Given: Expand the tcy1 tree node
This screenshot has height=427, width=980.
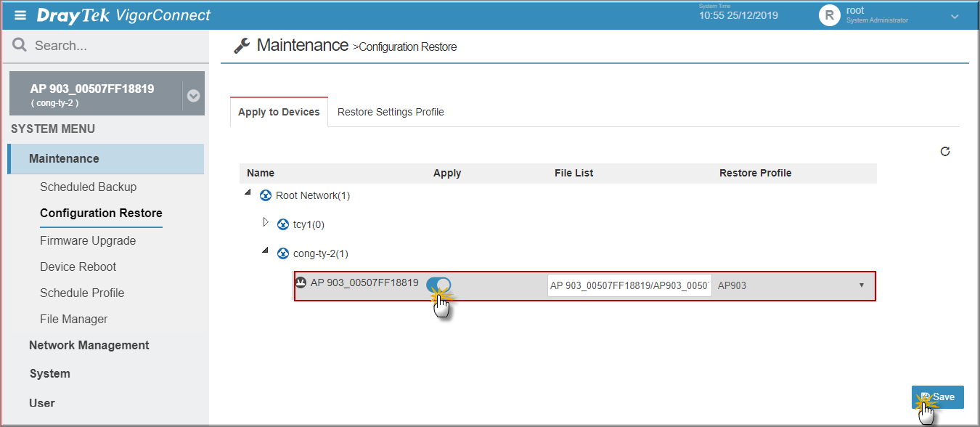Looking at the screenshot, I should 266,221.
